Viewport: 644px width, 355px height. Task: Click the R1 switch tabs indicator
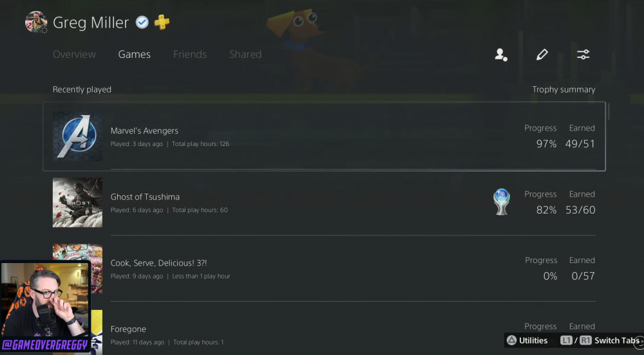pyautogui.click(x=585, y=340)
